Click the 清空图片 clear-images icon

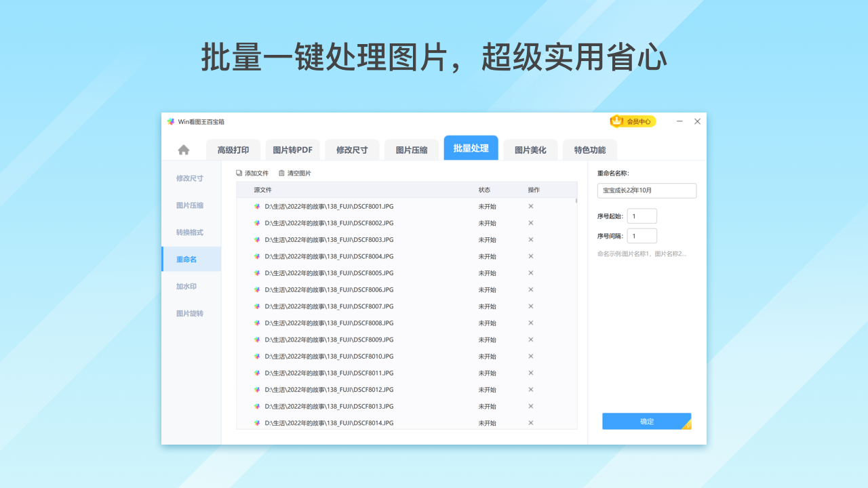pyautogui.click(x=281, y=173)
